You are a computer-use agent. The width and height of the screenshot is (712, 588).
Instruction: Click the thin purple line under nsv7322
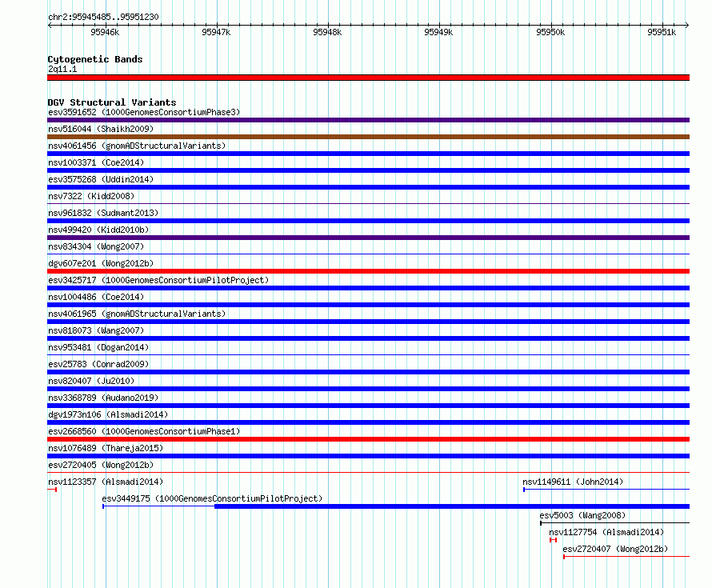tap(368, 204)
